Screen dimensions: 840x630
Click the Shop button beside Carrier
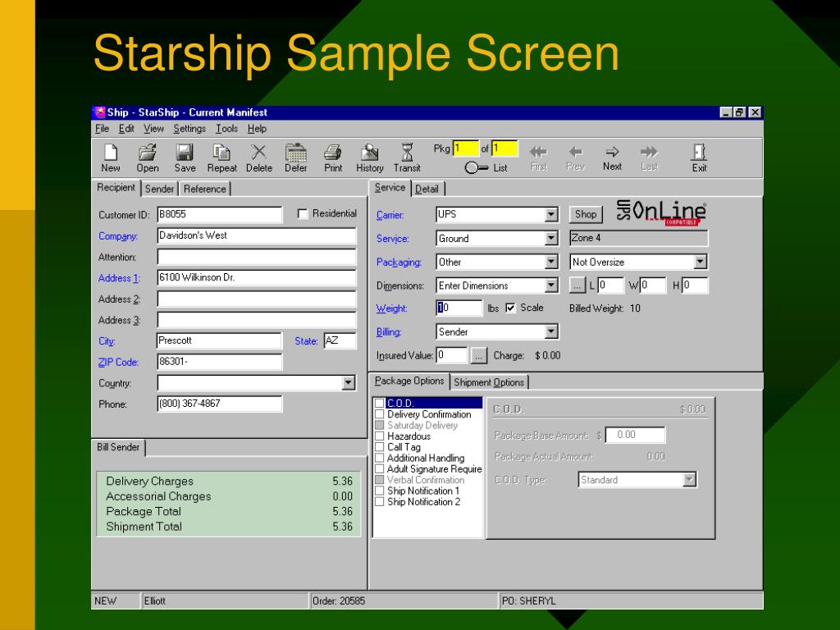coord(586,214)
